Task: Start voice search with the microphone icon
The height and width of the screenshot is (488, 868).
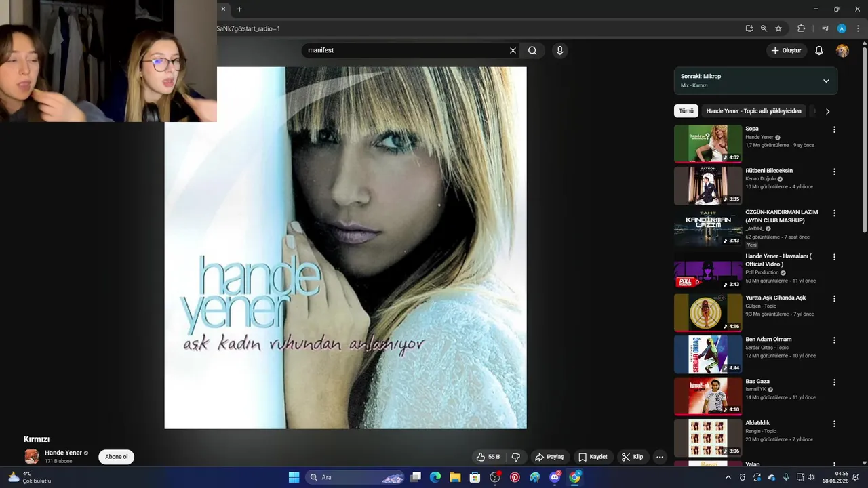Action: click(559, 50)
